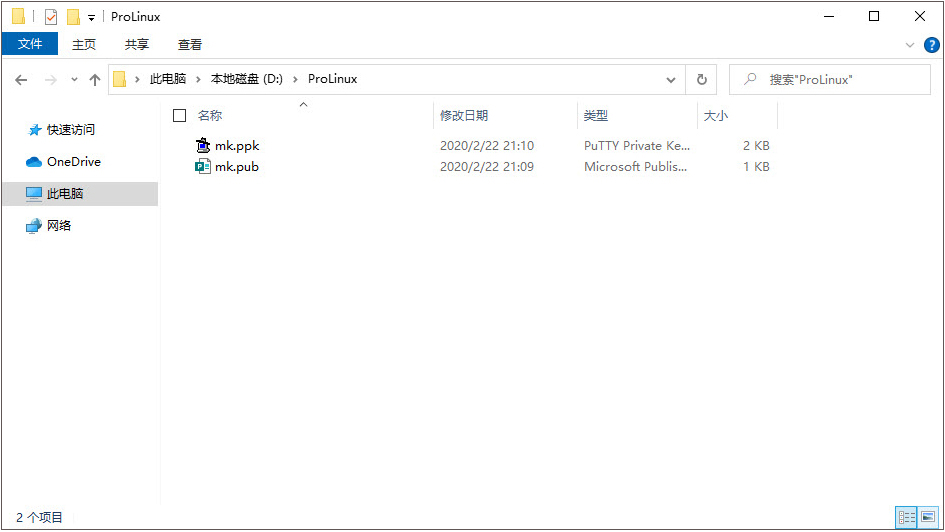Click the New Folder icon in title bar
Viewport: 945px width, 532px height.
[73, 17]
